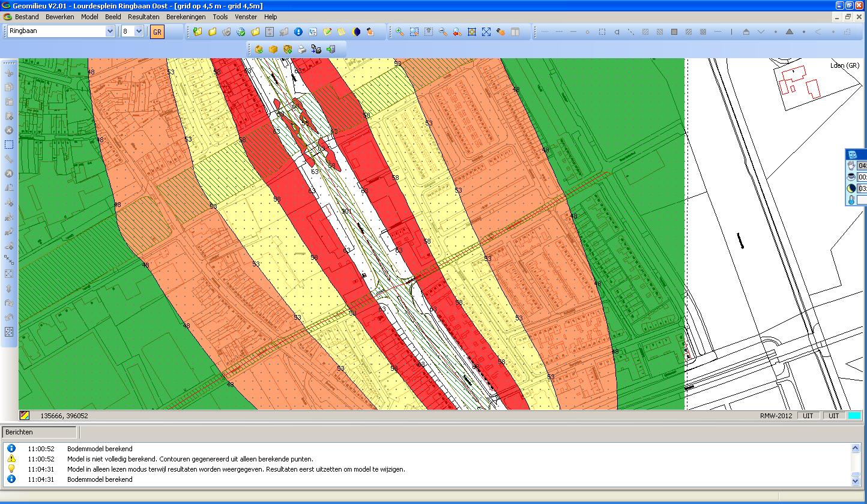Image resolution: width=867 pixels, height=504 pixels.
Task: Click the redo curved arrow in left toolbar
Action: (9, 303)
